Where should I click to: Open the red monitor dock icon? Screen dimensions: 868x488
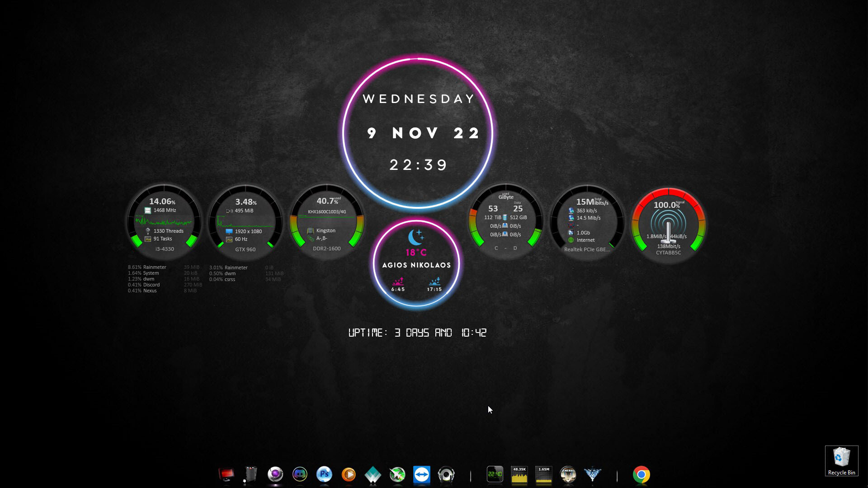point(226,475)
